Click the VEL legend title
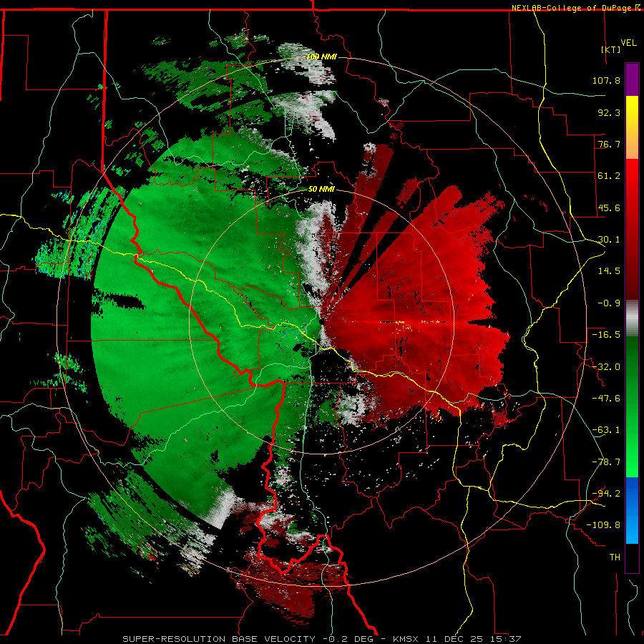 (x=629, y=43)
